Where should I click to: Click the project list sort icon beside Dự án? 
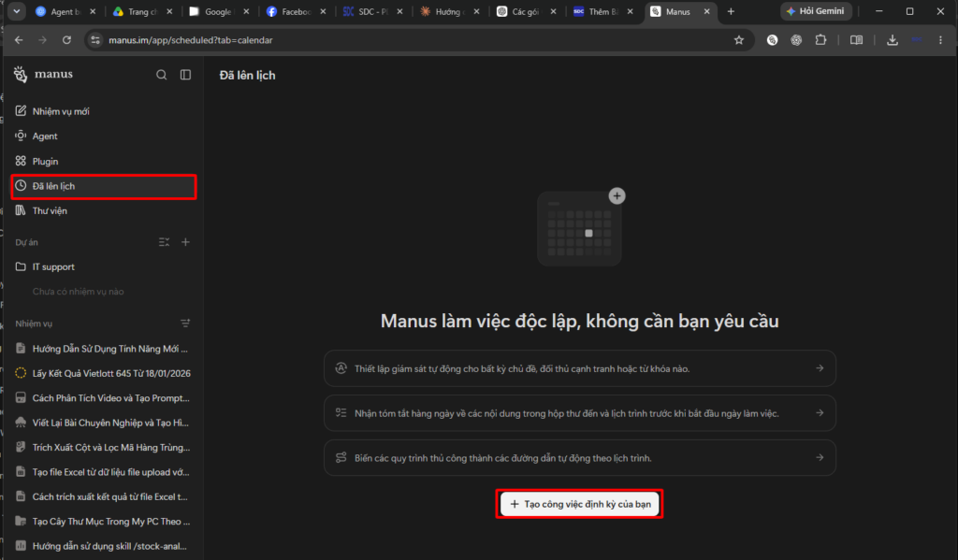164,242
